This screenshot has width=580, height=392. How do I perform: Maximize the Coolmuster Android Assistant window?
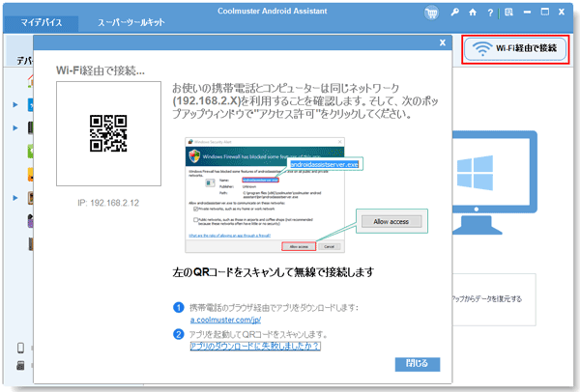click(x=545, y=12)
